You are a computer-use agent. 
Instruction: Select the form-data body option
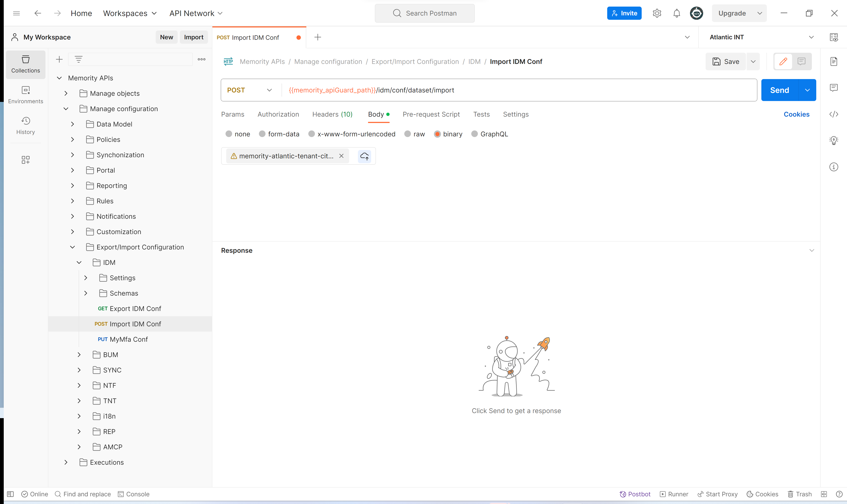pos(262,134)
